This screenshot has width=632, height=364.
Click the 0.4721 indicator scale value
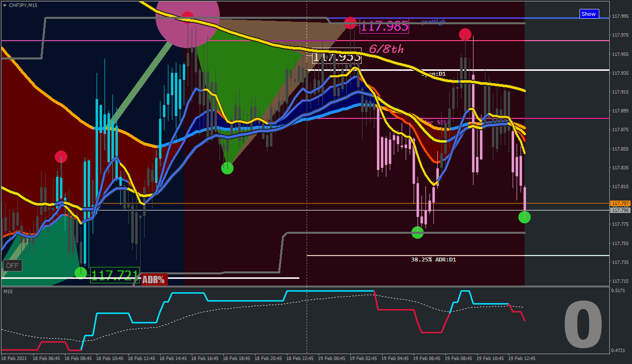point(619,351)
